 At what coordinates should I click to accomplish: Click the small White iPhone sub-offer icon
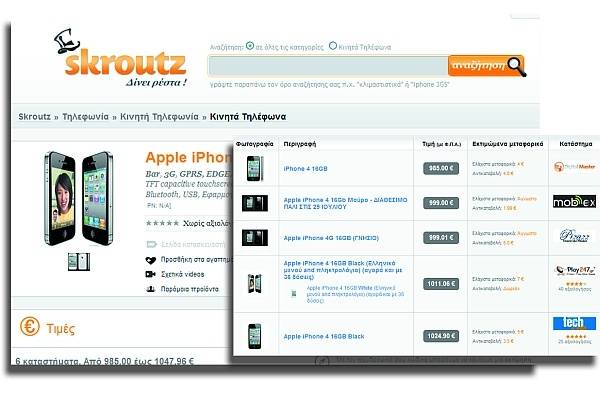click(x=294, y=294)
